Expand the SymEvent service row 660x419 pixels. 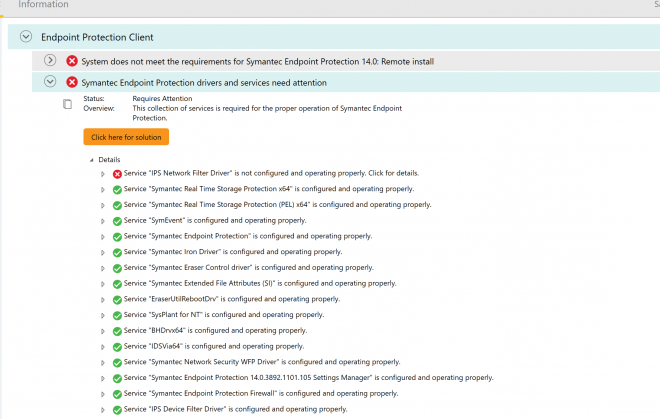102,221
